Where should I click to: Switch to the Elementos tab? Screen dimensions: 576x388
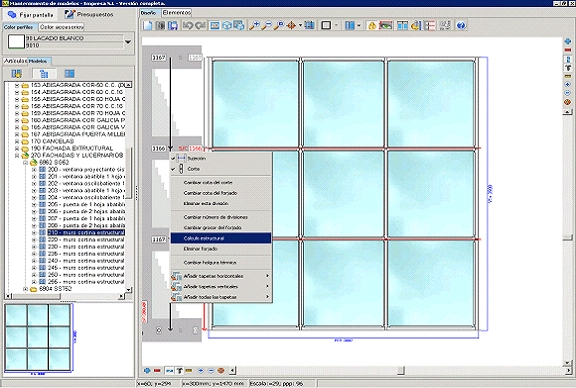(x=177, y=12)
